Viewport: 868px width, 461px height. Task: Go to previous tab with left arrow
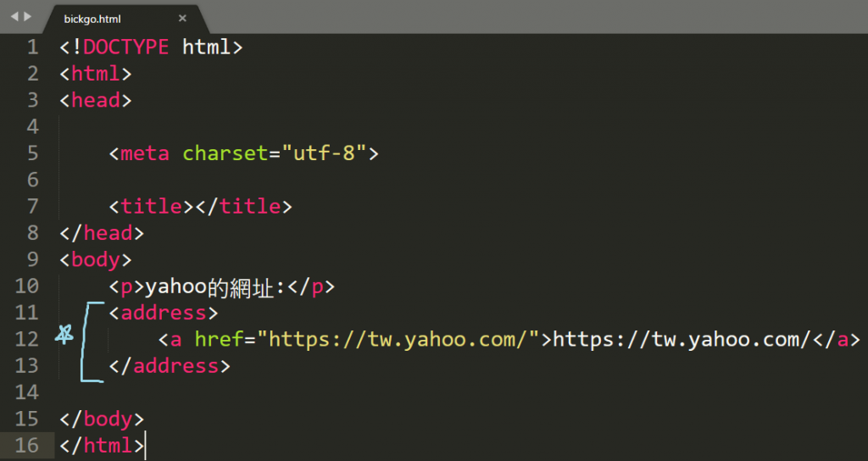[x=14, y=17]
